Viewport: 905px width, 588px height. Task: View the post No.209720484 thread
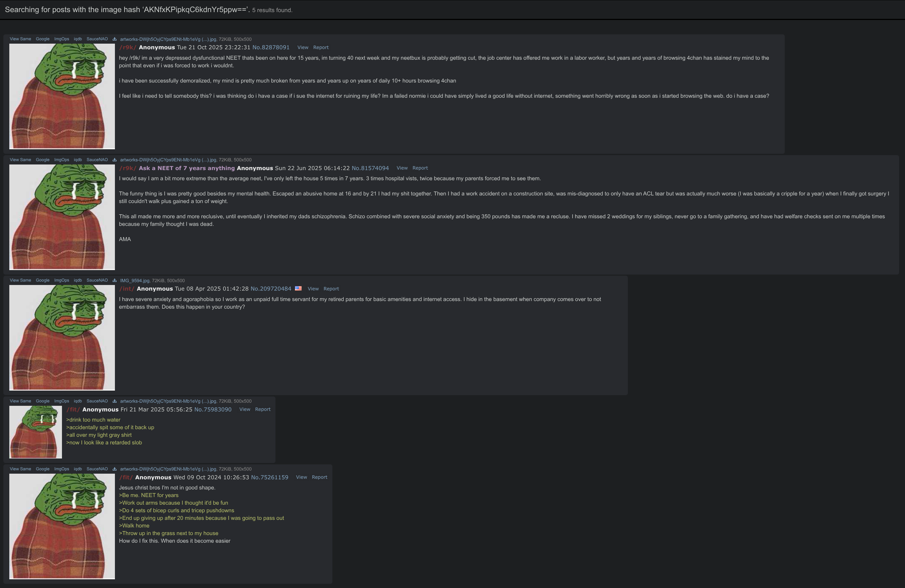(313, 289)
